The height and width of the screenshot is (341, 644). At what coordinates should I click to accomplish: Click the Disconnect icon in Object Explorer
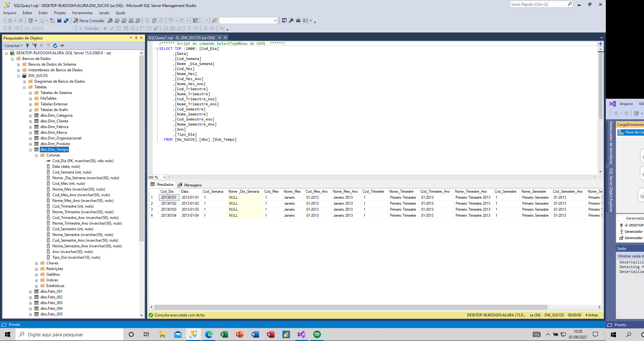(x=34, y=45)
